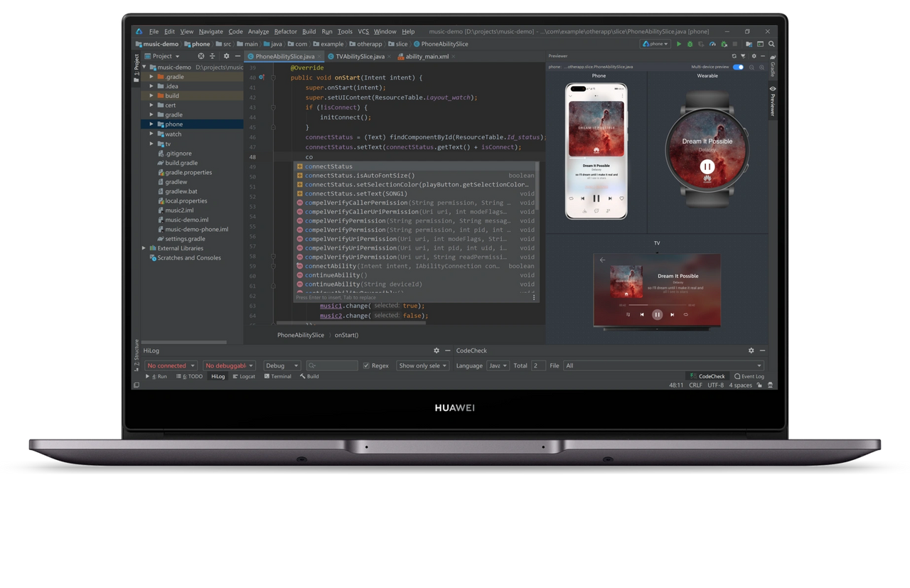Open the phone run configuration dropdown

click(654, 43)
